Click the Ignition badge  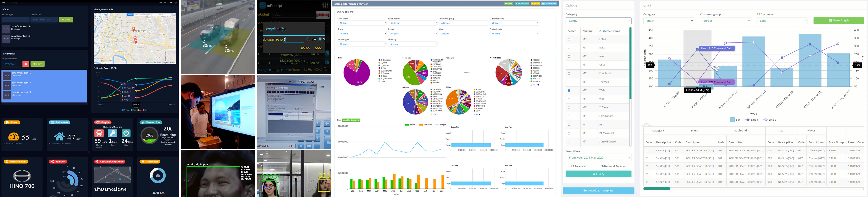(x=58, y=162)
